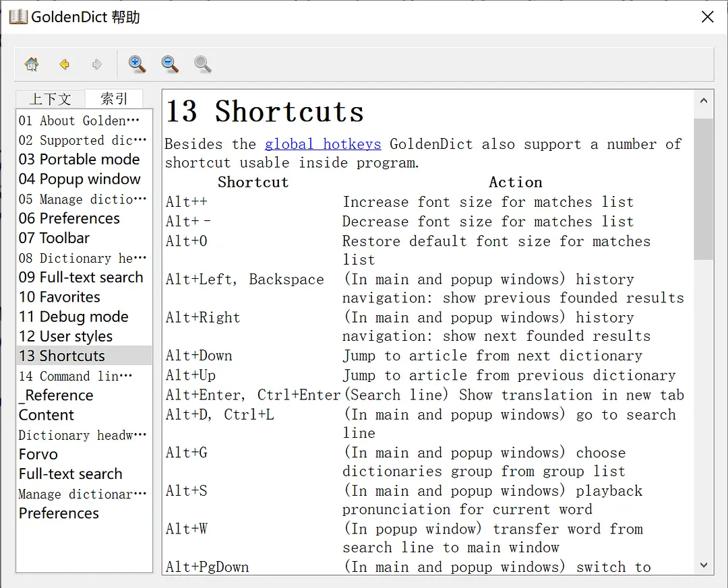
Task: Click the Action column header
Action: tap(516, 183)
